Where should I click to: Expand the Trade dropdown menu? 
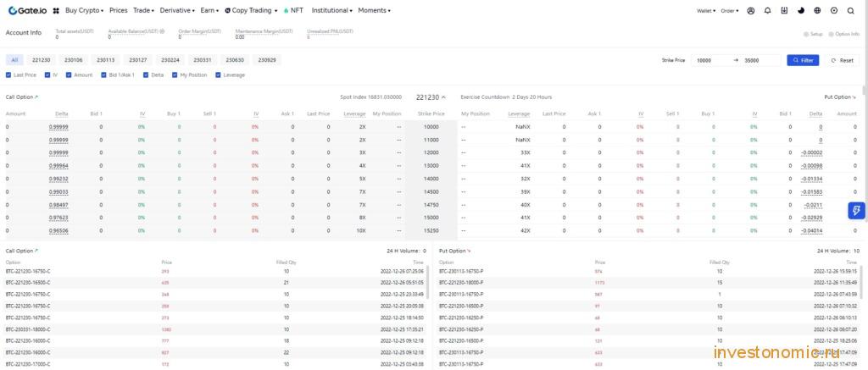(x=144, y=10)
